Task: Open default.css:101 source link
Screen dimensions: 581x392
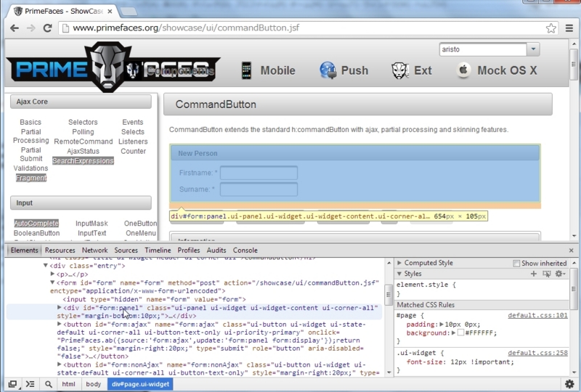Action: pos(537,315)
